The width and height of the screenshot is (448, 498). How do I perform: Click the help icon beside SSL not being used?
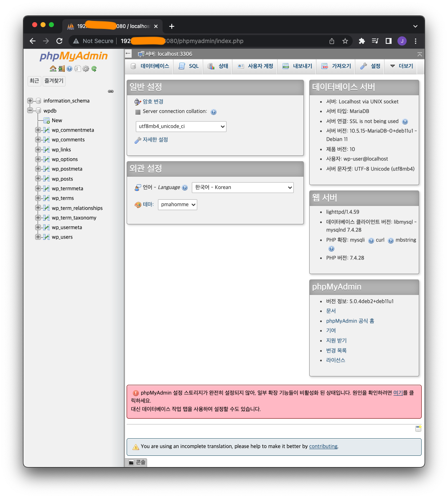405,122
